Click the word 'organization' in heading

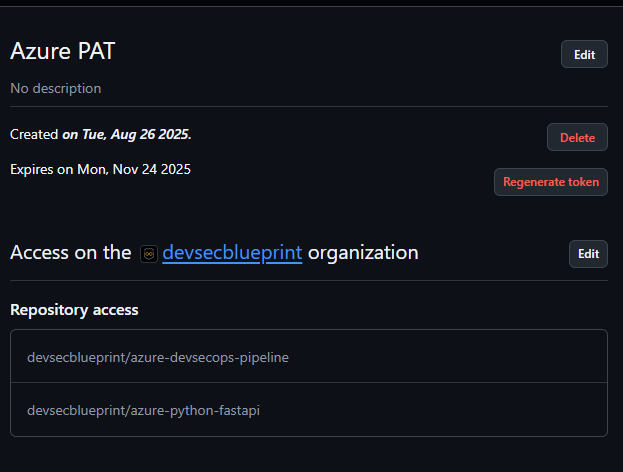[363, 253]
